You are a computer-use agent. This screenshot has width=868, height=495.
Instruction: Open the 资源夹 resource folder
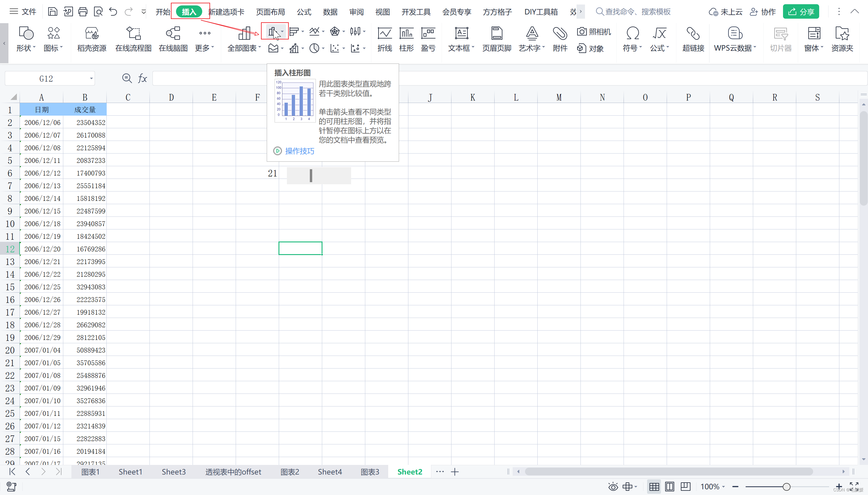click(842, 39)
